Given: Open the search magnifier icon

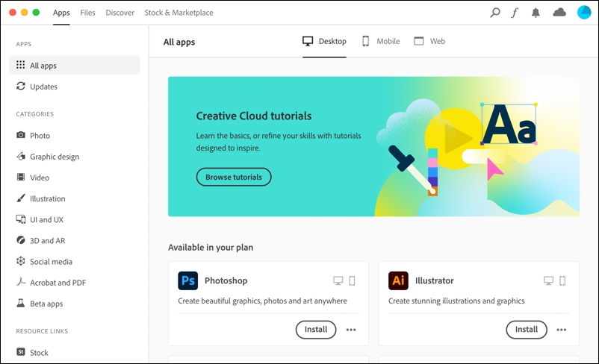Looking at the screenshot, I should click(494, 13).
